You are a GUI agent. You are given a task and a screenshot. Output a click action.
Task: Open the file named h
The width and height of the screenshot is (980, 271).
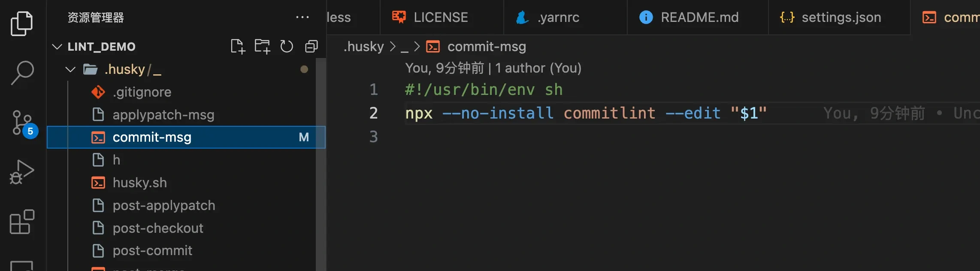pyautogui.click(x=116, y=160)
